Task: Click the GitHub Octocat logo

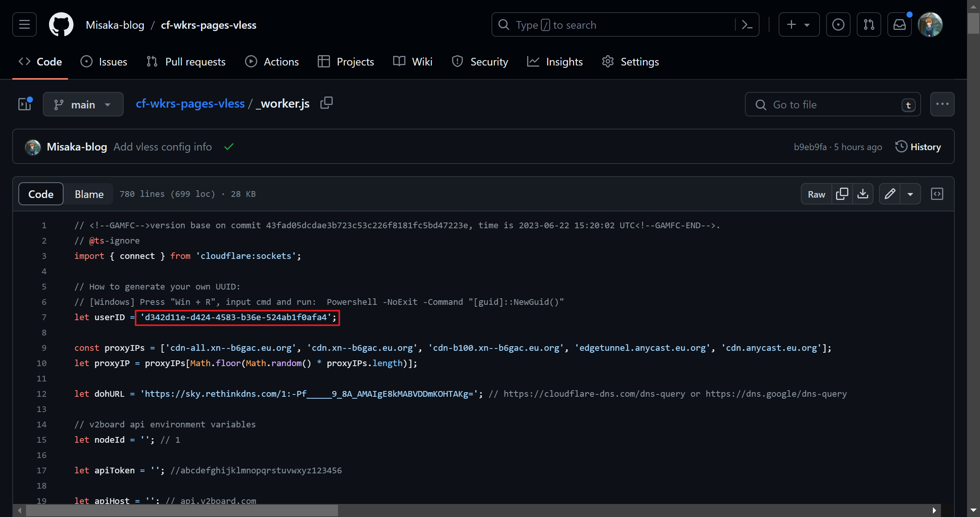Action: (x=61, y=25)
